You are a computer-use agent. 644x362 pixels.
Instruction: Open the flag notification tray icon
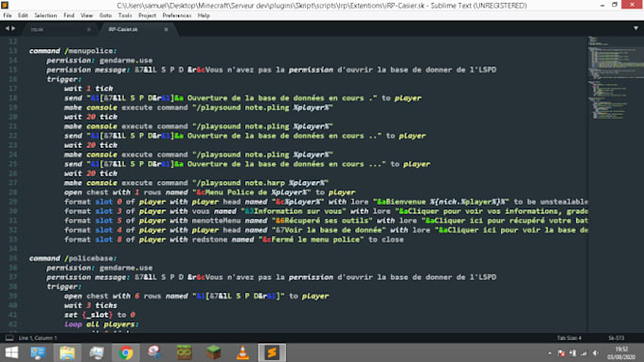(x=561, y=353)
